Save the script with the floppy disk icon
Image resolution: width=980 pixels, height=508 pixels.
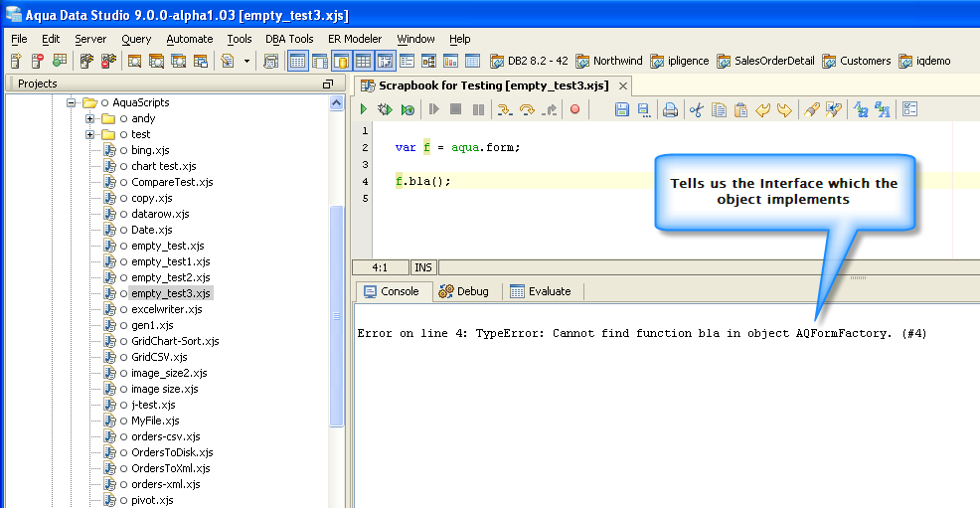(621, 110)
